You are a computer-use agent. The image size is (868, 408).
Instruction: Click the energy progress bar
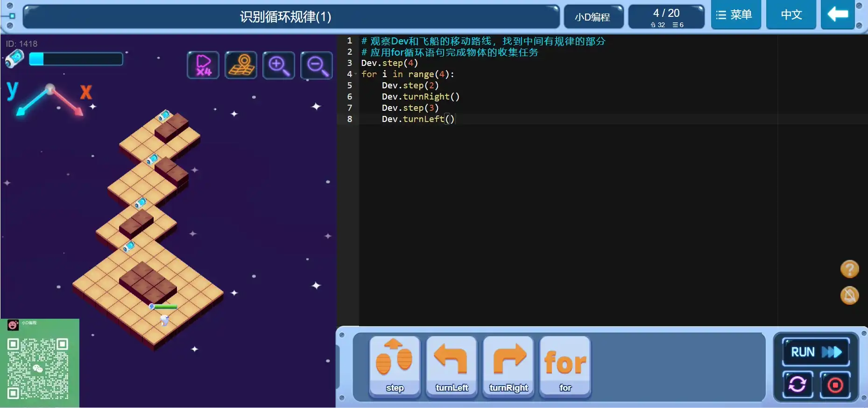coord(76,59)
